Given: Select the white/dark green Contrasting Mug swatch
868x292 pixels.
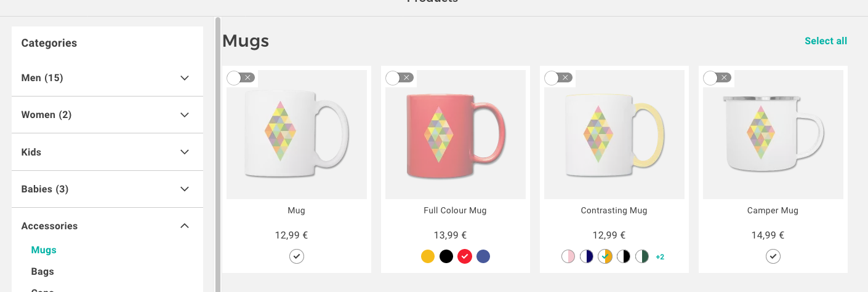Looking at the screenshot, I should coord(642,256).
